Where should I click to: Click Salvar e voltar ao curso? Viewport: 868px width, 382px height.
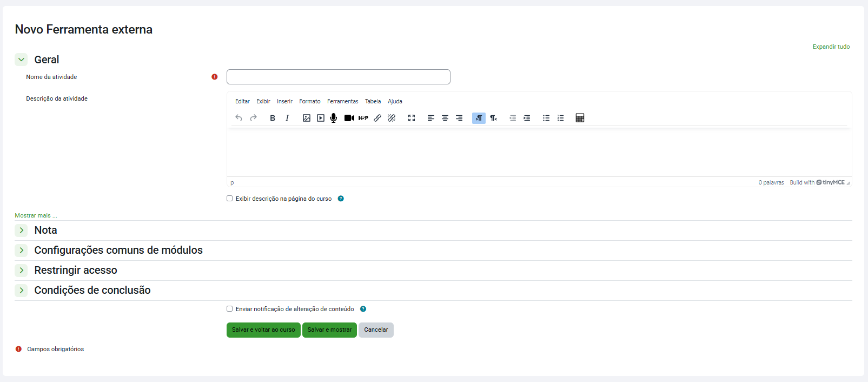(263, 330)
